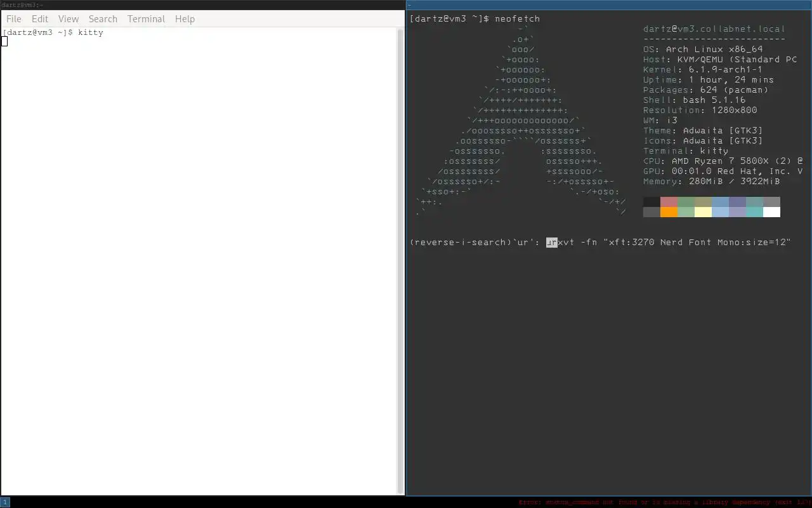Click the 'Memory: 280MiB / 3922MiB' line
812x508 pixels.
point(711,182)
